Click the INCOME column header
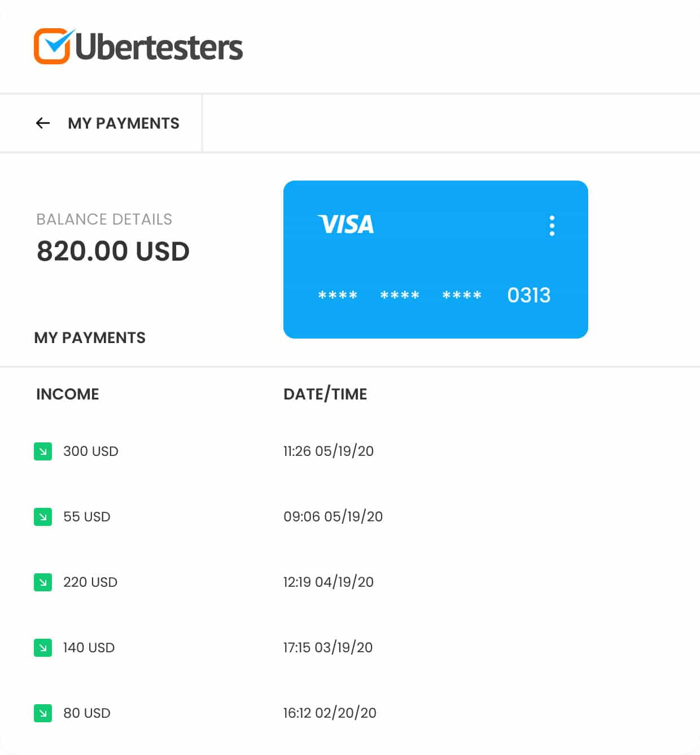Image resolution: width=700 pixels, height=755 pixels. pos(67,394)
